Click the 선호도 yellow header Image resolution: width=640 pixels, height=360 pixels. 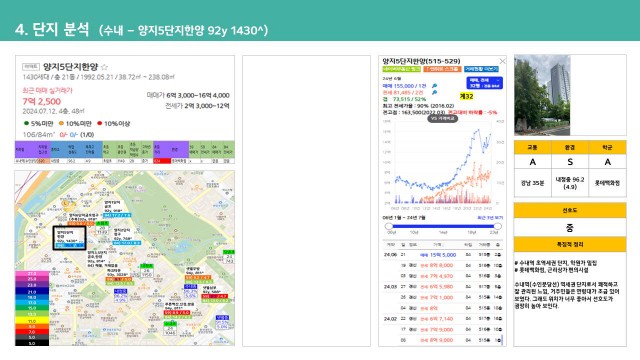pyautogui.click(x=570, y=210)
